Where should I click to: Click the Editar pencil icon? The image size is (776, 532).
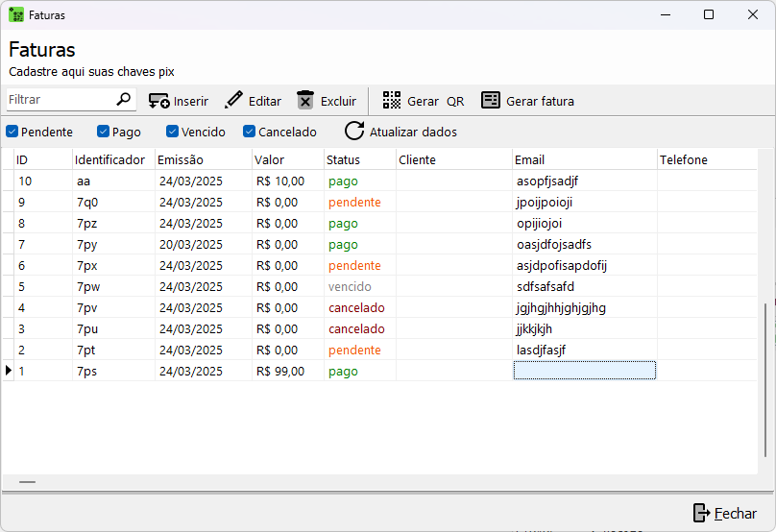tap(233, 101)
